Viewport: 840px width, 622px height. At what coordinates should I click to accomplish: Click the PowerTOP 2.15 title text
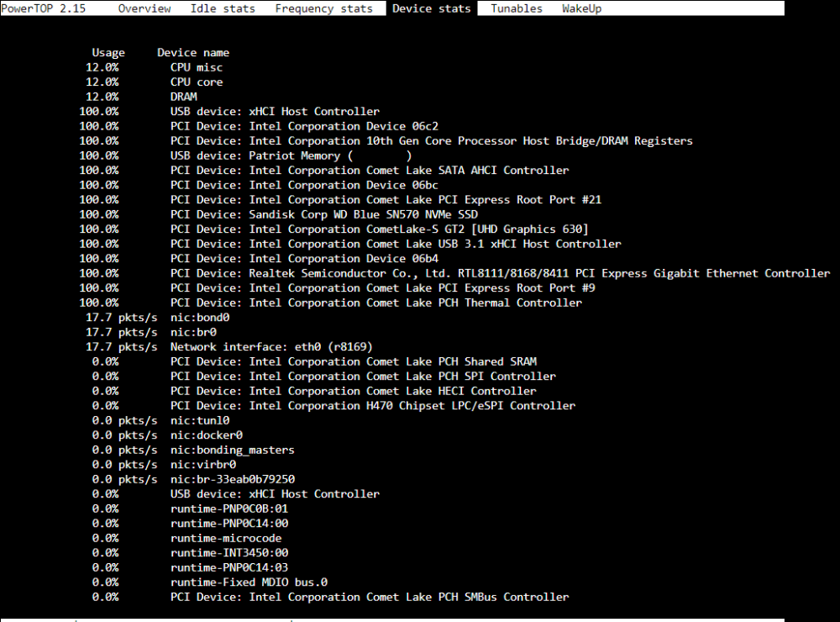(x=44, y=8)
